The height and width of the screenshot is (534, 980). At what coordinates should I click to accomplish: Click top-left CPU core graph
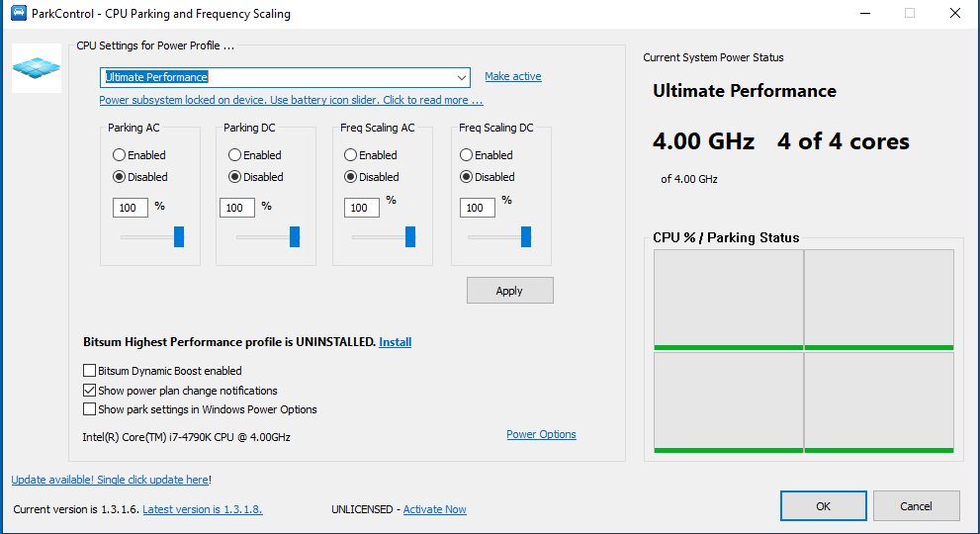[x=729, y=300]
